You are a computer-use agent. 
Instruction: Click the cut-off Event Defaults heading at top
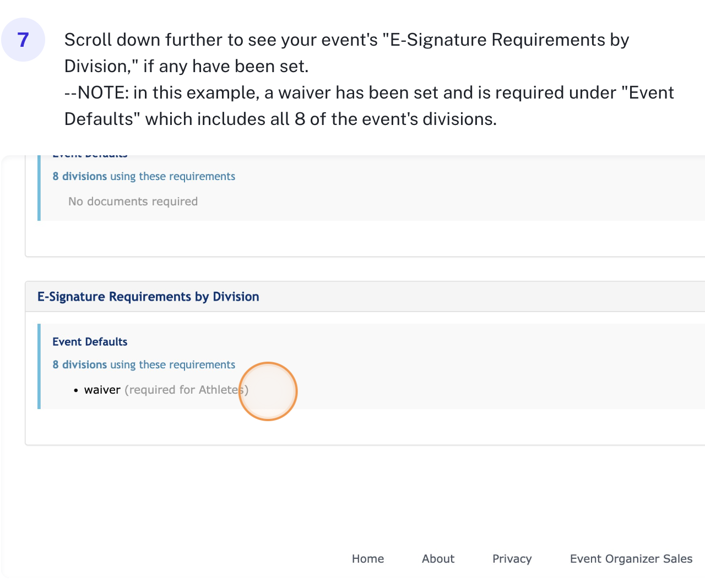[x=90, y=156]
